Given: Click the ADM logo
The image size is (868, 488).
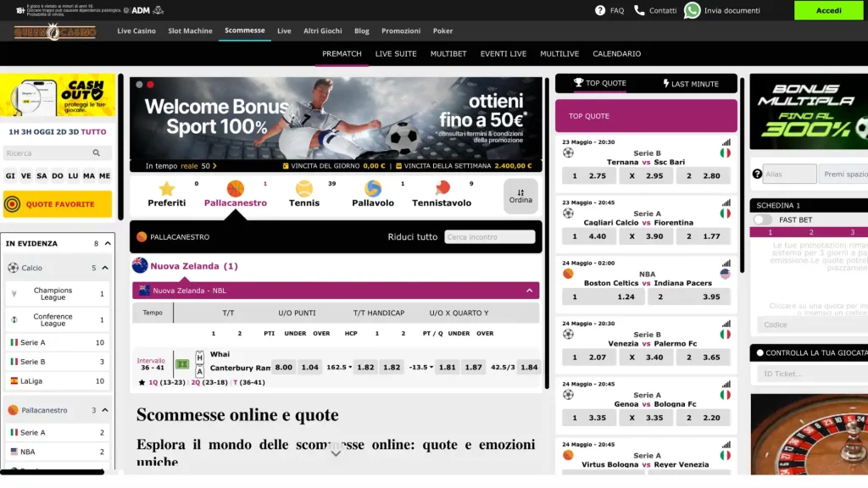Looking at the screenshot, I should pos(141,10).
